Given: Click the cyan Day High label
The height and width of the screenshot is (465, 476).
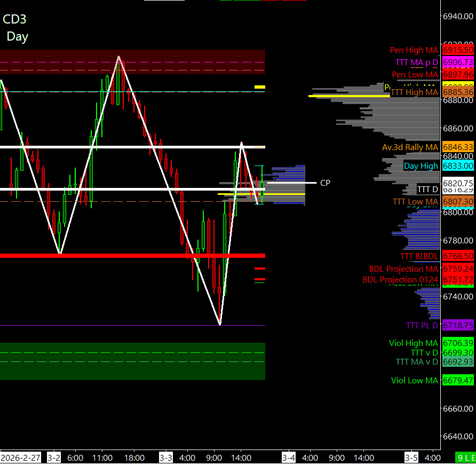Looking at the screenshot, I should click(421, 166).
